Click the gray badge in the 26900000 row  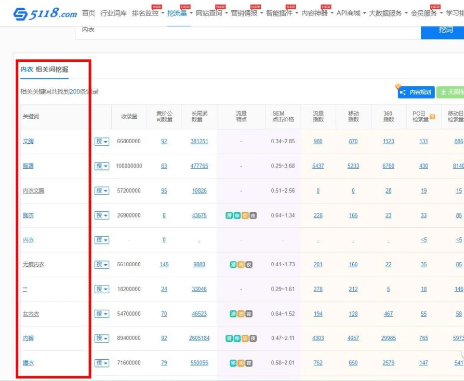pyautogui.click(x=253, y=215)
